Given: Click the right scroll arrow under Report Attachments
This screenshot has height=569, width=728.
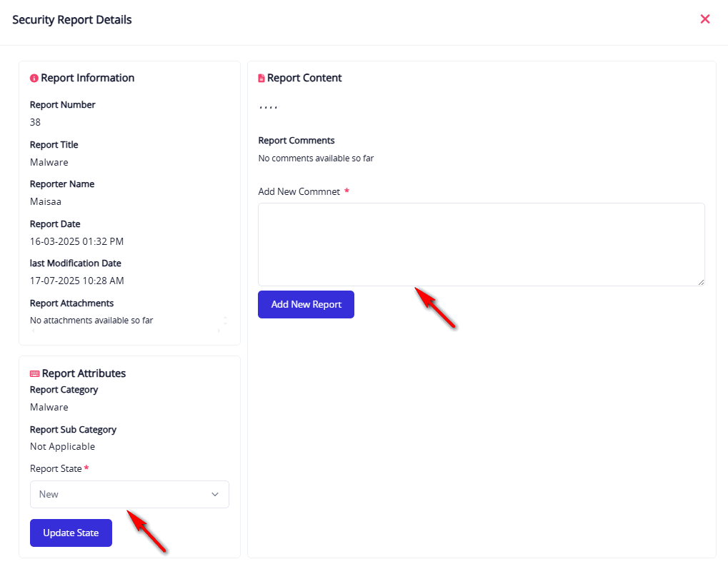Looking at the screenshot, I should (x=218, y=331).
